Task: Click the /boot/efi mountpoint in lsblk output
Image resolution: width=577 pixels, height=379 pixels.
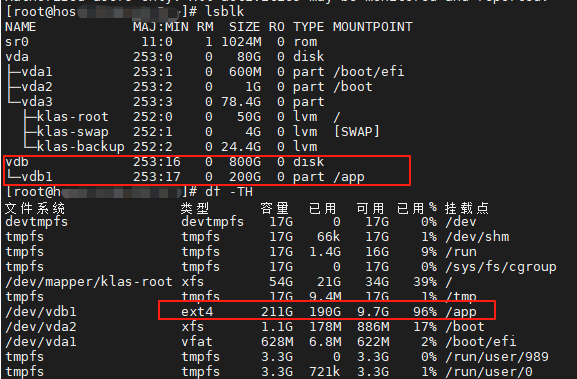Action: click(369, 72)
